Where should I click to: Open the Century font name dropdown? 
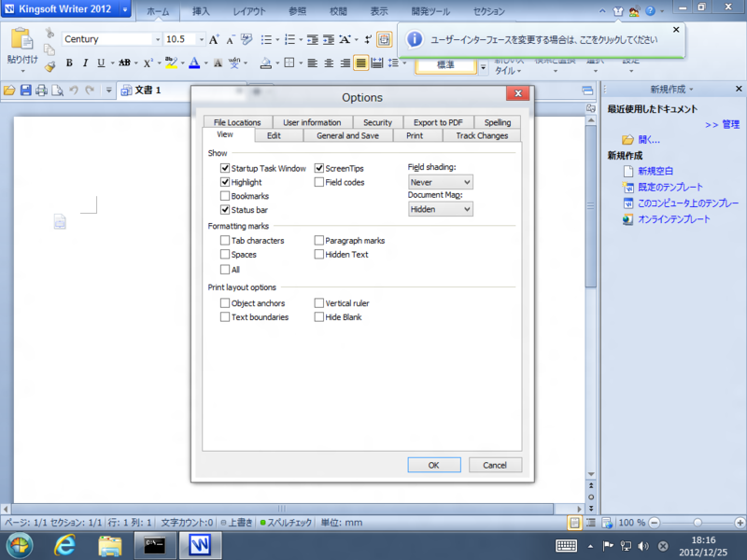(158, 39)
